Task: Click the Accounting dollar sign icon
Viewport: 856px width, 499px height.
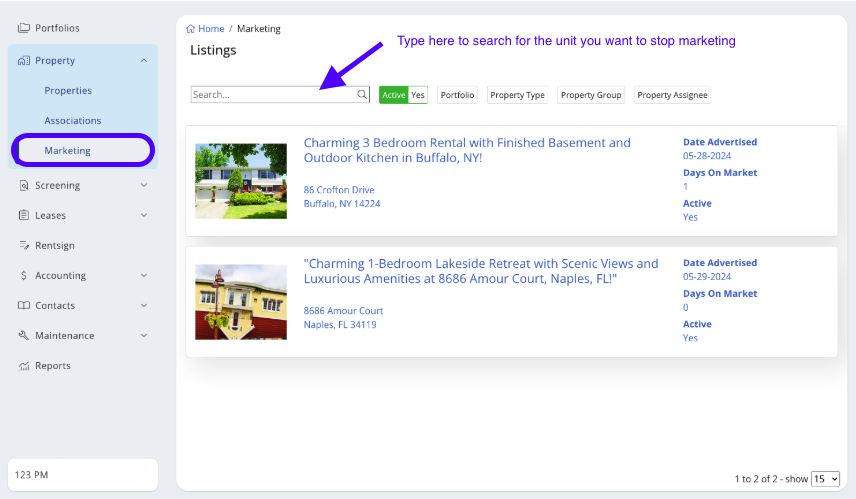Action: coord(24,276)
